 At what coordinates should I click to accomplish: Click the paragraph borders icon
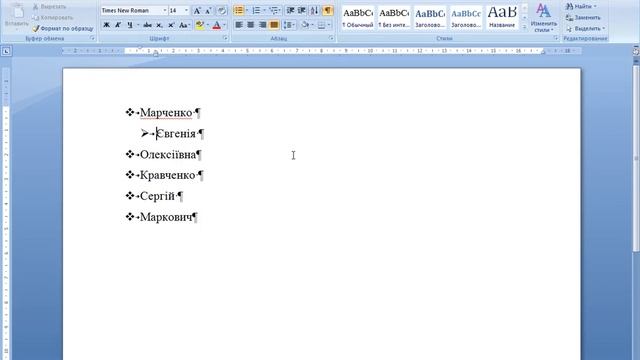tap(322, 25)
